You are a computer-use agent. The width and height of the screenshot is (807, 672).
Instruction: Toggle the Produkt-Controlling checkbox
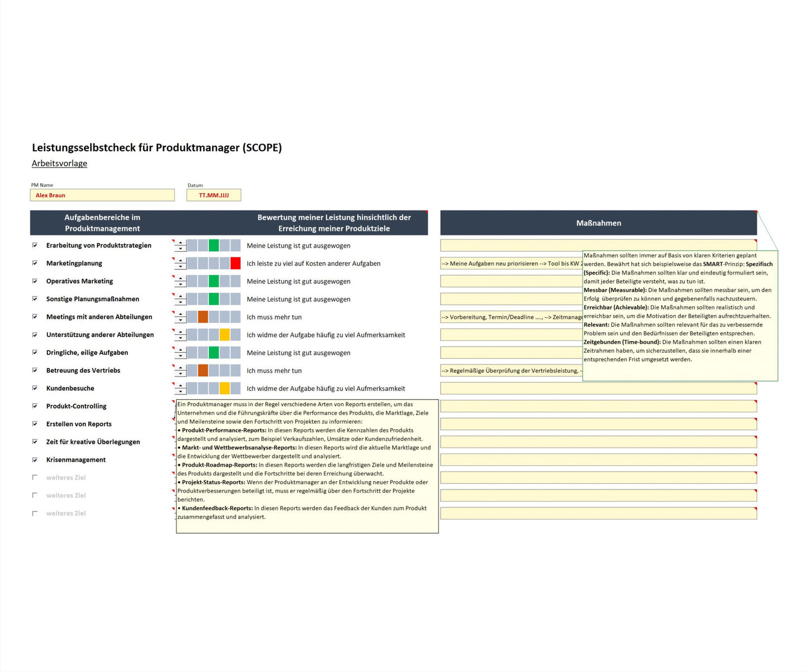coord(35,406)
